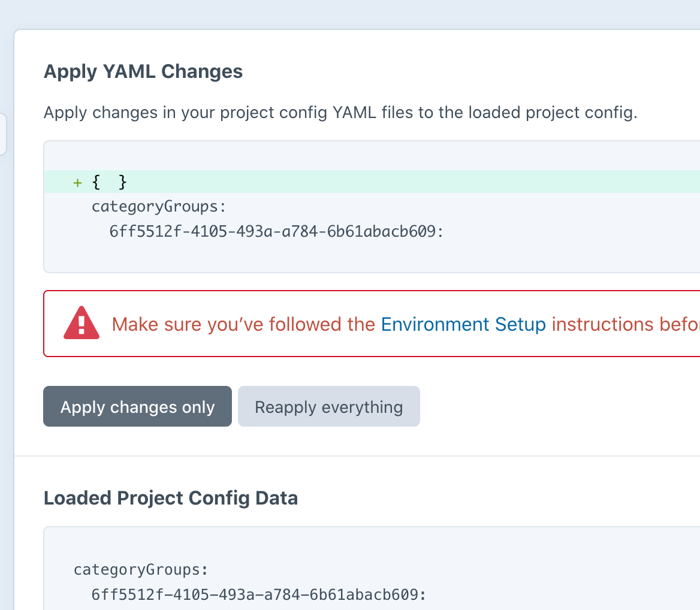Click the Apply changes only button
Viewport: 700px width, 610px height.
[x=137, y=406]
